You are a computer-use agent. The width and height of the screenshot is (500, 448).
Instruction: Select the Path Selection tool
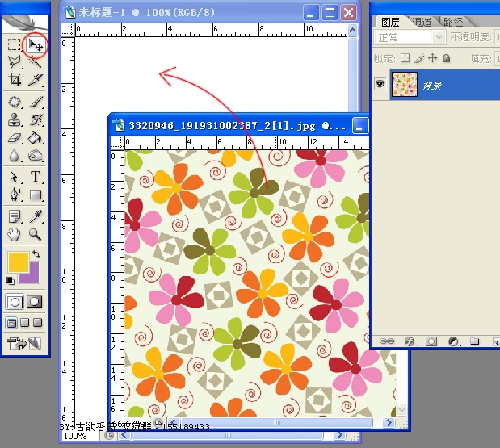point(15,177)
